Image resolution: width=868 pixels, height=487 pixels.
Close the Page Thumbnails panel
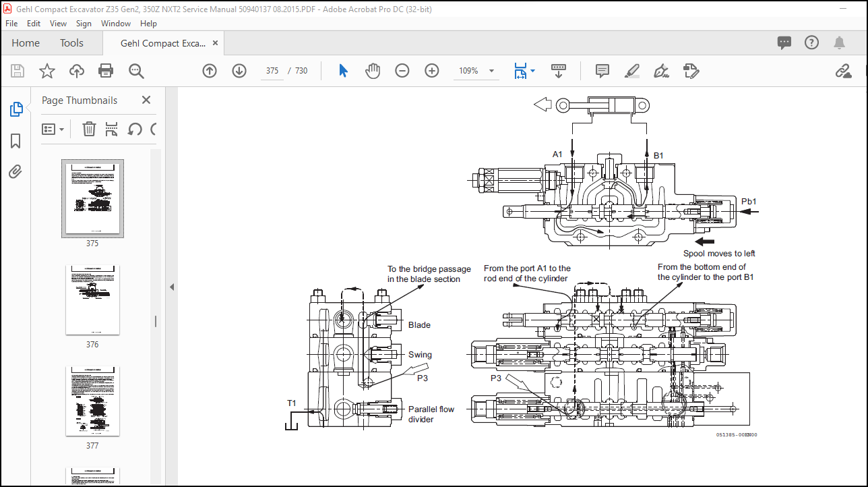(146, 100)
